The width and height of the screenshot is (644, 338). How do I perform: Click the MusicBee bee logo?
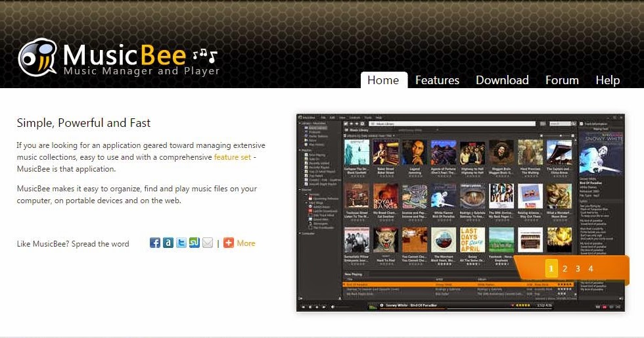tap(38, 58)
